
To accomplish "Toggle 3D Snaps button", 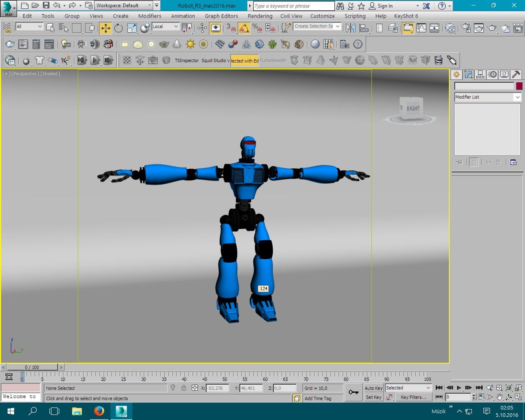I will [x=231, y=28].
